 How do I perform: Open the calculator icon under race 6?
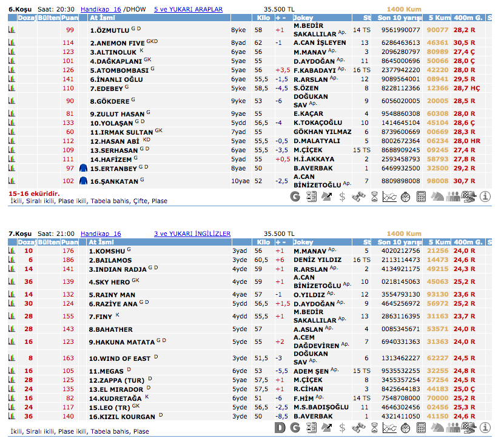click(x=422, y=197)
